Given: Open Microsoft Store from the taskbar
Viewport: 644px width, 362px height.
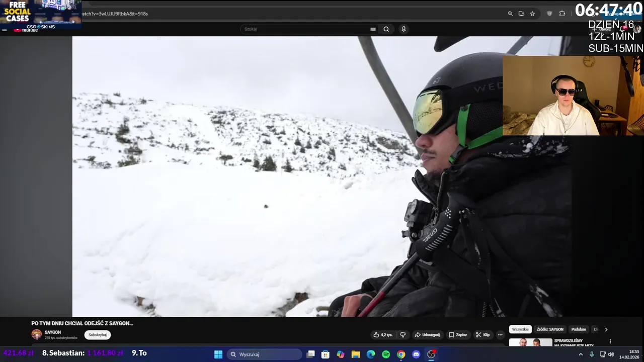Looking at the screenshot, I should tap(326, 354).
